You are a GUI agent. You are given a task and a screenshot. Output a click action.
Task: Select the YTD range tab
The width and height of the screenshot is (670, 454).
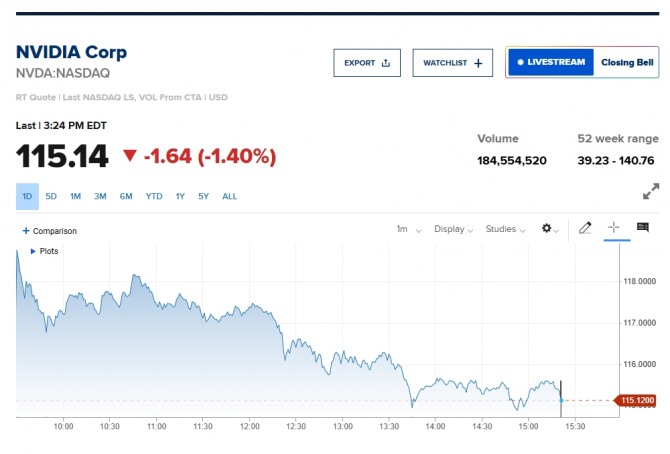point(153,196)
